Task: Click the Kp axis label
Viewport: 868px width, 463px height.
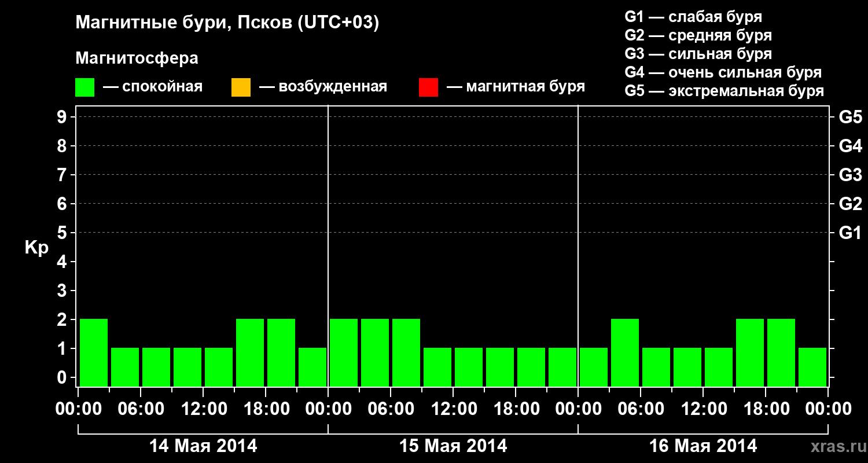Action: [x=36, y=248]
